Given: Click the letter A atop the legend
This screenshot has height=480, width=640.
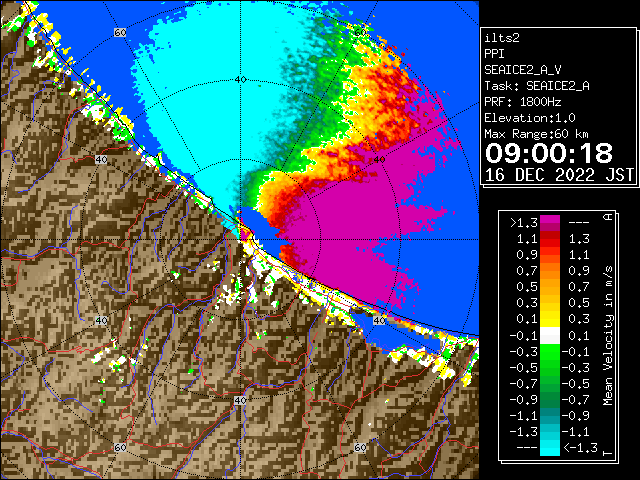Looking at the screenshot, I should 608,217.
